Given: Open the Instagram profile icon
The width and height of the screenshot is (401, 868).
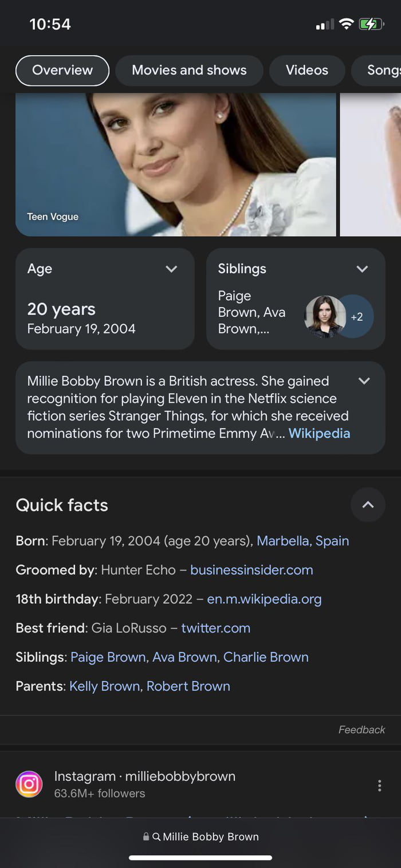Looking at the screenshot, I should (29, 784).
